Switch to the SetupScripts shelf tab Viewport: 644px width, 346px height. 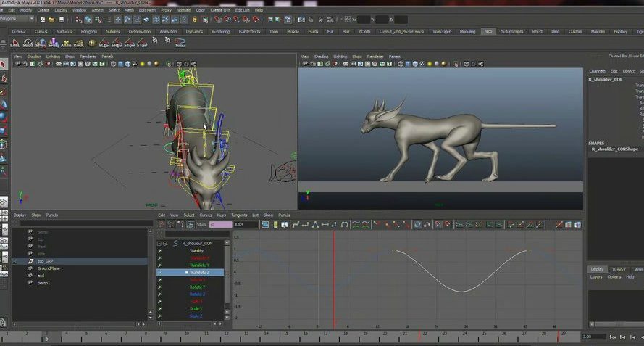click(x=512, y=31)
